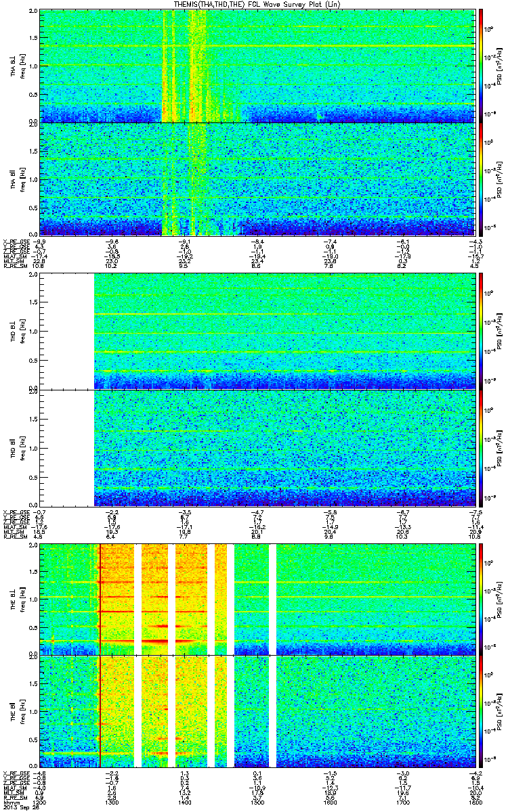Click the PSD color bar beside THE B-perpendicular

pyautogui.click(x=481, y=599)
